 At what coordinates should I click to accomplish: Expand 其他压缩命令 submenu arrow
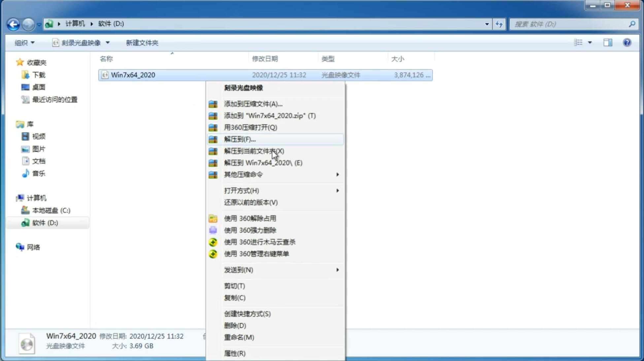(337, 174)
